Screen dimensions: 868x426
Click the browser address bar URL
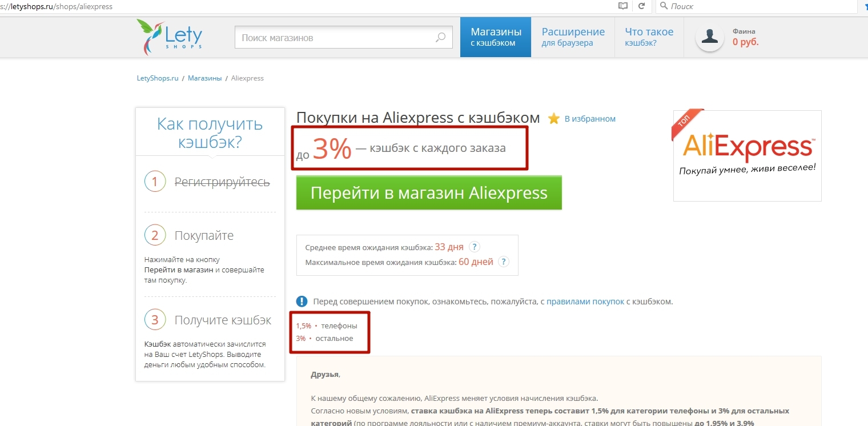pyautogui.click(x=57, y=6)
